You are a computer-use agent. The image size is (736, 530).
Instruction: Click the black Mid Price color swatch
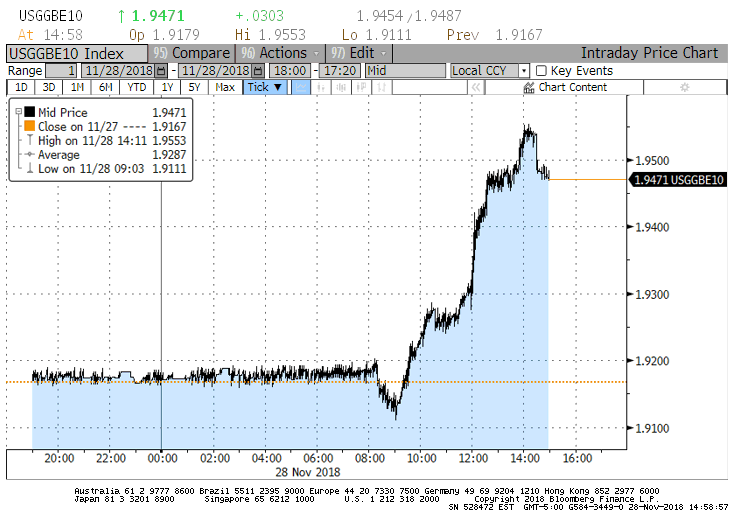pyautogui.click(x=30, y=112)
